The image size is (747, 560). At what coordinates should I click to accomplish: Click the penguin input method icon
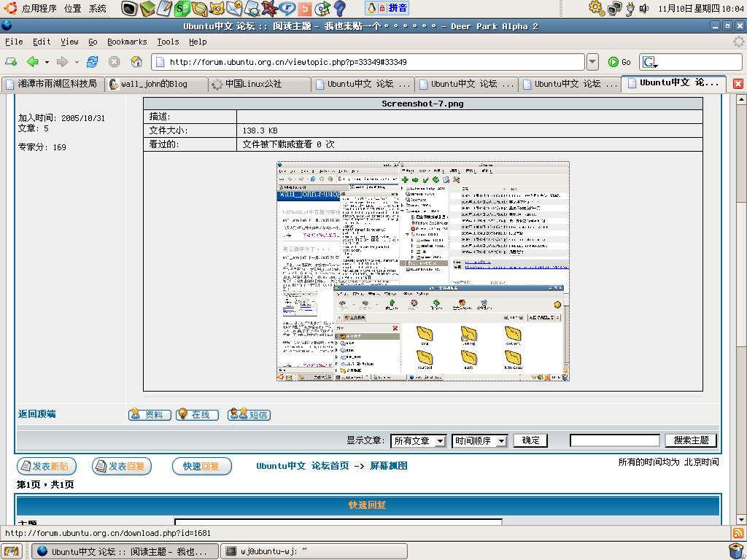(371, 8)
